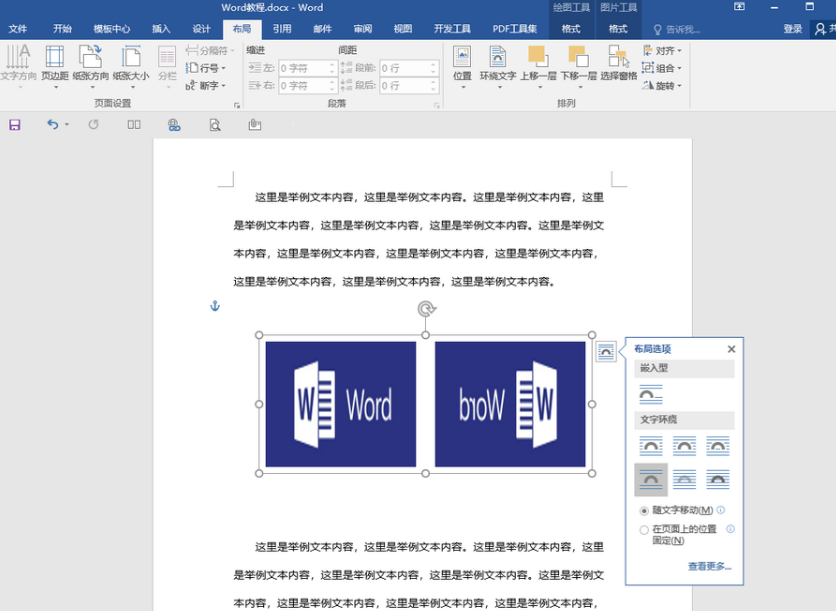
Task: Click the layout options button beside the image
Action: coord(605,351)
